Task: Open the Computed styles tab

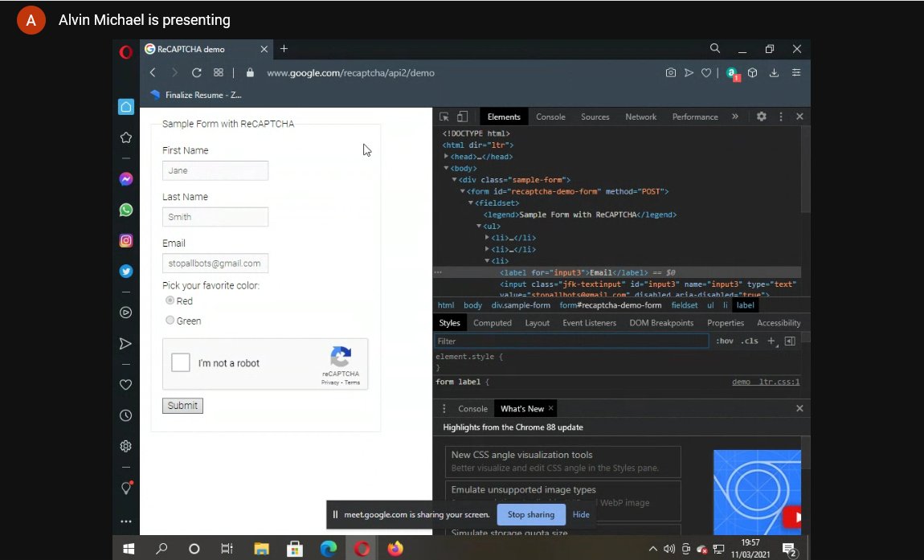Action: coord(492,323)
